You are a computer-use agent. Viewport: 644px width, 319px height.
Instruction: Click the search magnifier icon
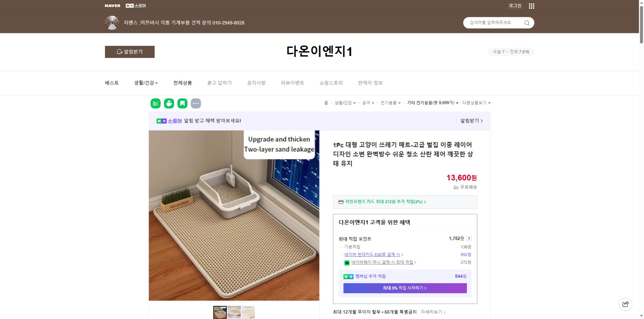point(526,23)
